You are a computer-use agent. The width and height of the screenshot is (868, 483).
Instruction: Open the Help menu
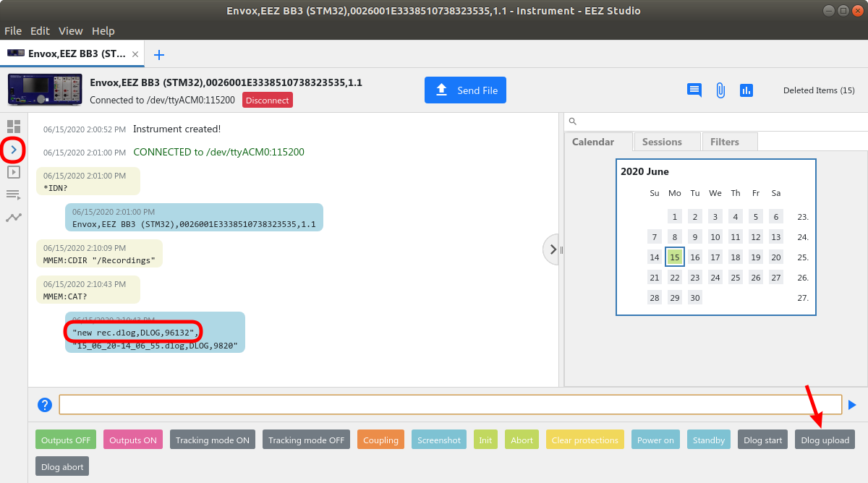click(x=103, y=31)
